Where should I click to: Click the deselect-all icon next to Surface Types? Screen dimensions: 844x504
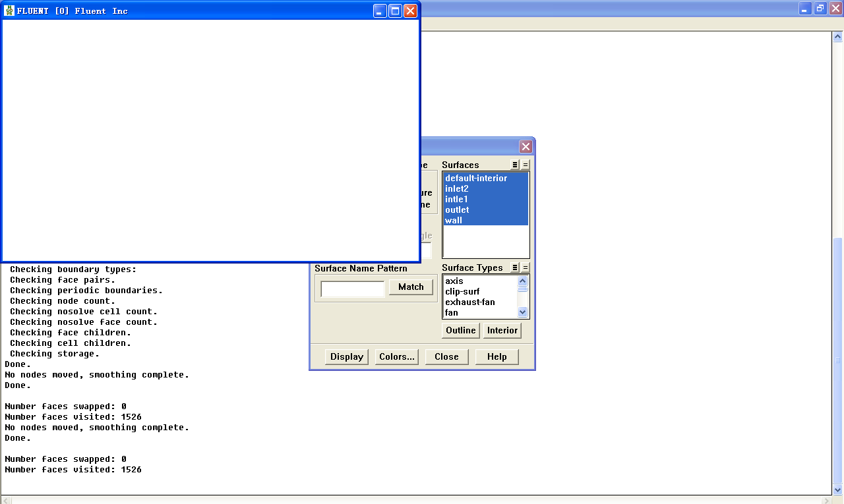526,267
